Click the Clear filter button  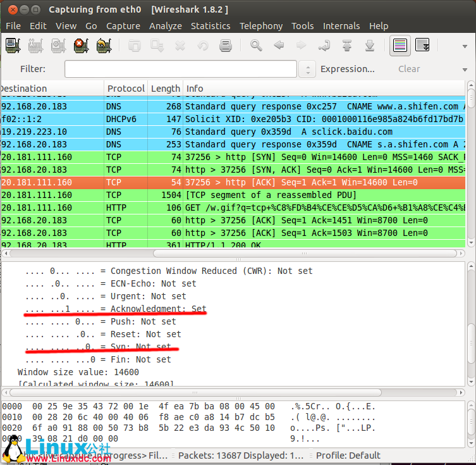409,69
